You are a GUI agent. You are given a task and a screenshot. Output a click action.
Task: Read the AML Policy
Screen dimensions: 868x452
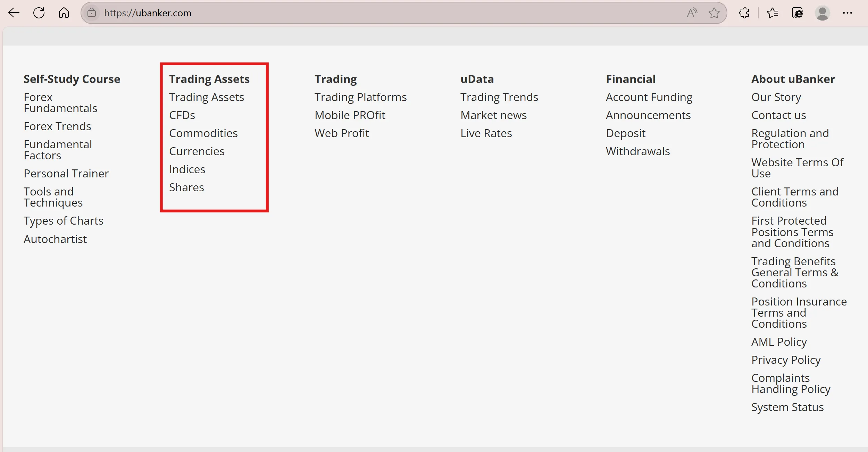tap(779, 342)
